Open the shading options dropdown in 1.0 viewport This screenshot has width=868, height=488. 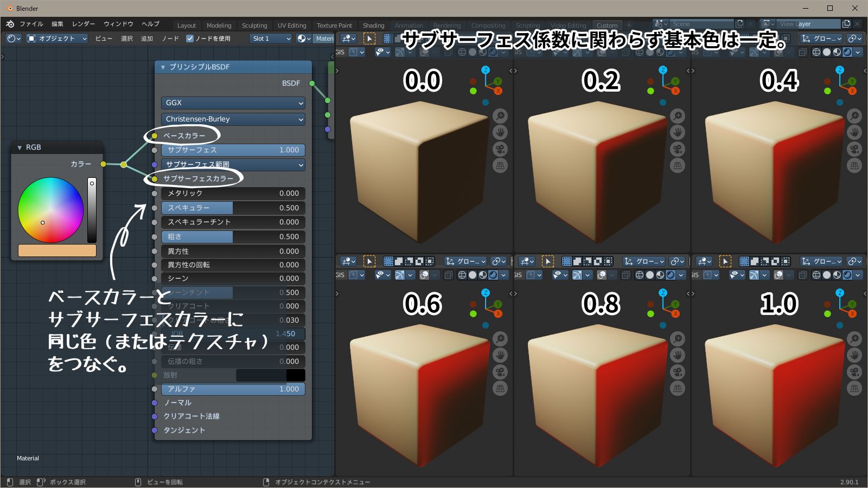[x=858, y=275]
